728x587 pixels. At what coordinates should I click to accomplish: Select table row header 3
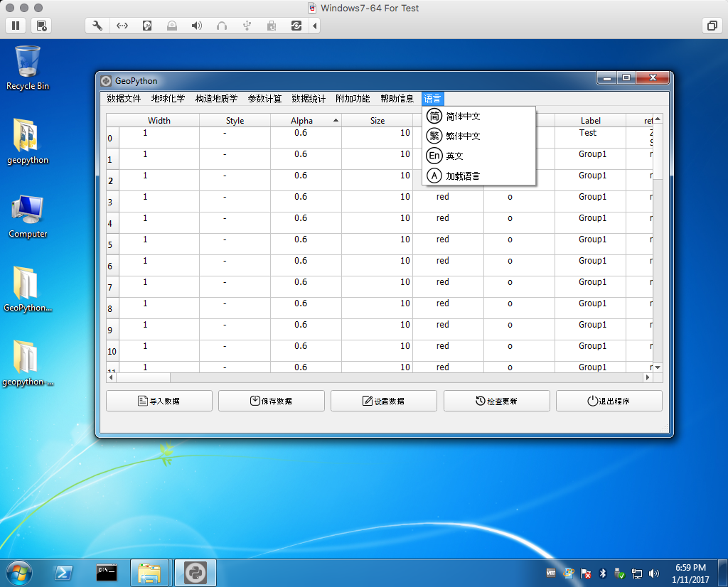tap(113, 202)
